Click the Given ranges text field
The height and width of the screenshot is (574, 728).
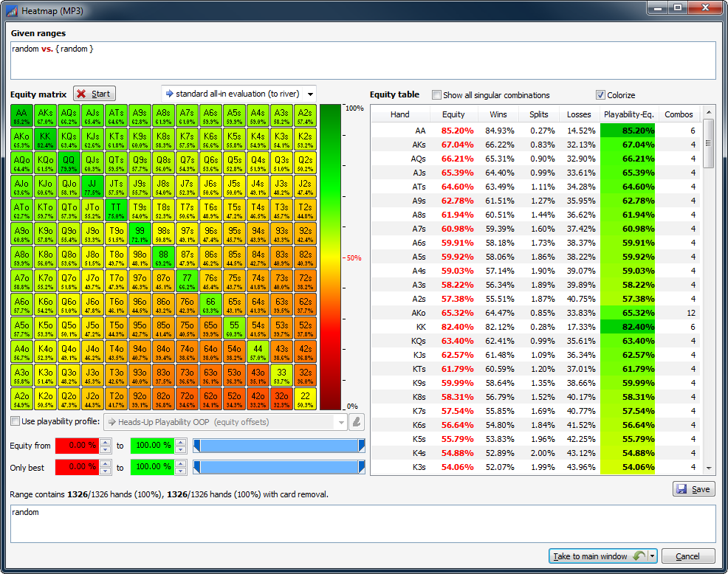pos(363,60)
